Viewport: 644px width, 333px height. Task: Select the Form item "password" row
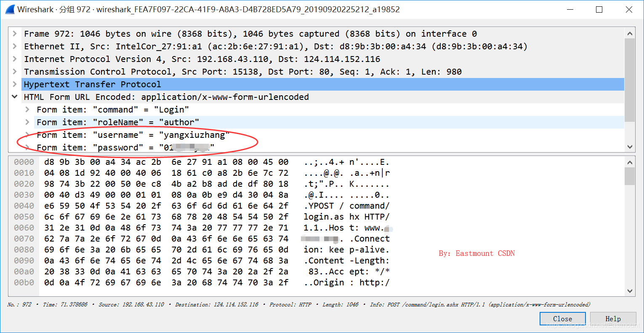[x=329, y=147]
